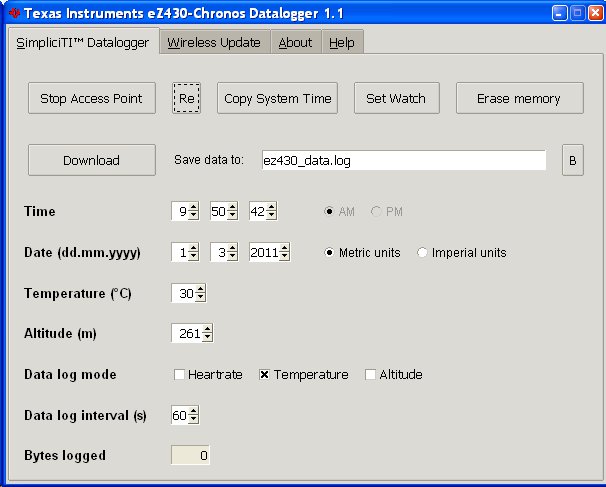
Task: Raise the Altitude value with up arrow
Action: pyautogui.click(x=207, y=329)
